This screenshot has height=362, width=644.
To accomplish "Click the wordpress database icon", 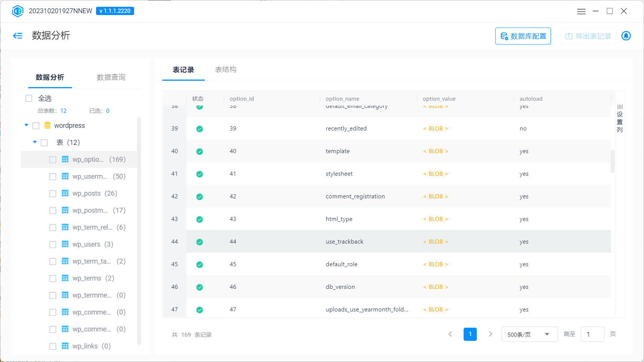I will click(x=47, y=125).
